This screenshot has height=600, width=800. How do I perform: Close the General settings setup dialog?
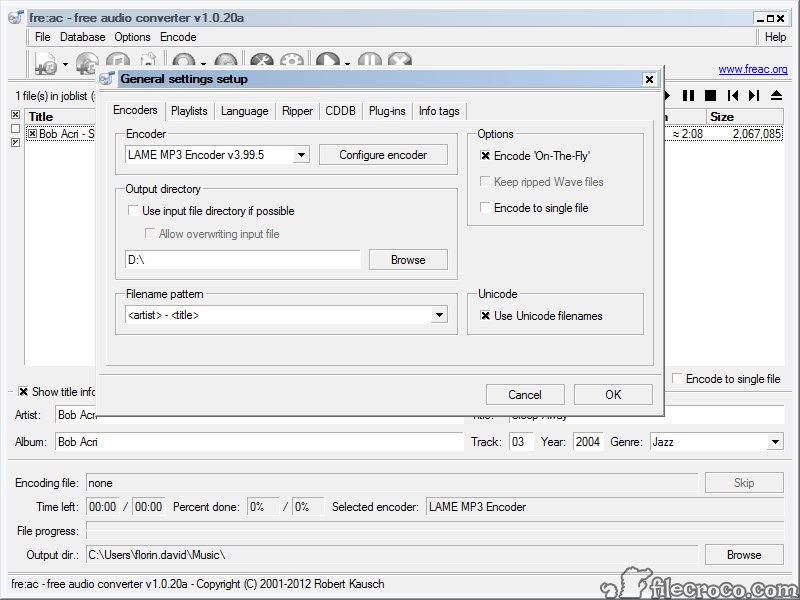pos(649,79)
